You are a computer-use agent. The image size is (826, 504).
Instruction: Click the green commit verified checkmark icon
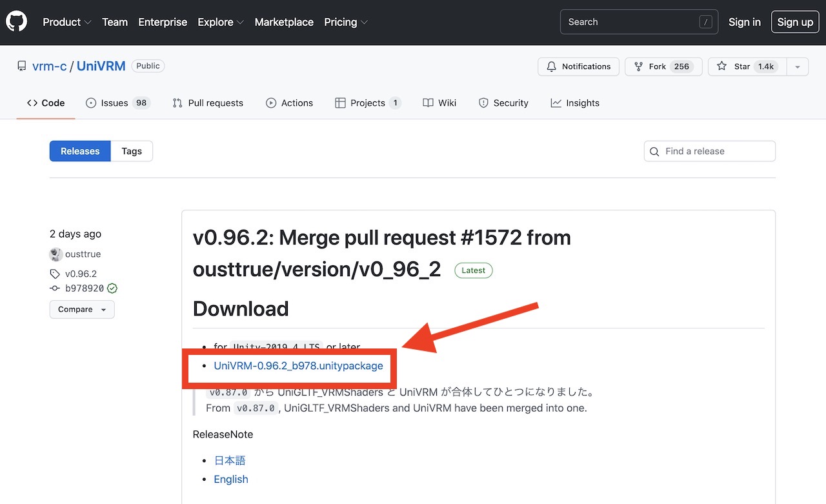tap(112, 288)
